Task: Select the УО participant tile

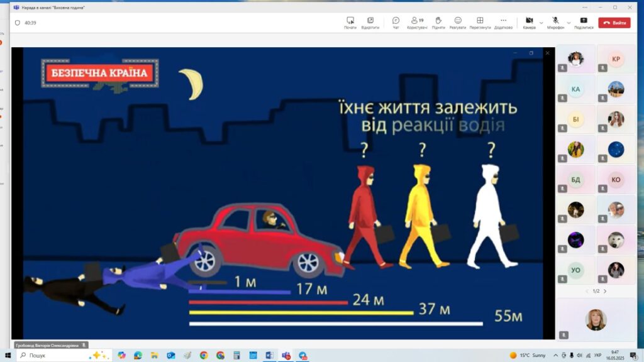Action: 575,270
